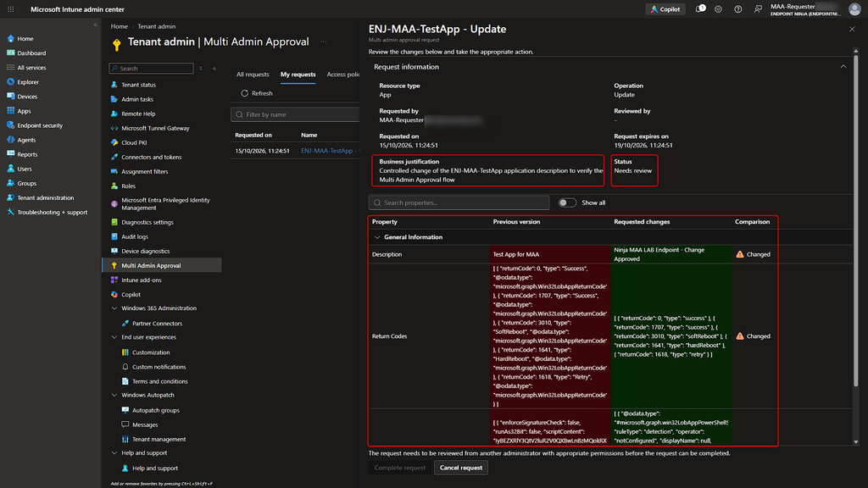The image size is (868, 488).
Task: Switch to All requests tab
Action: click(x=253, y=75)
